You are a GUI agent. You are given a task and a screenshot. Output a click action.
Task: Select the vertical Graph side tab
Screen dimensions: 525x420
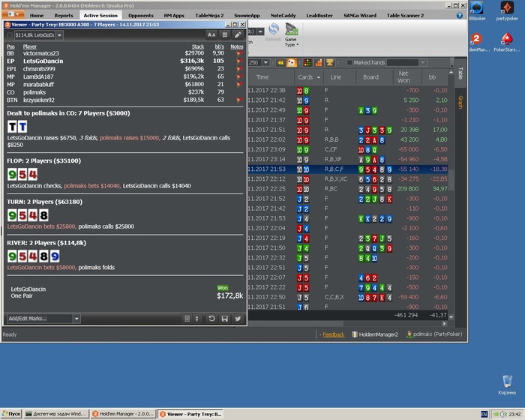(x=460, y=102)
